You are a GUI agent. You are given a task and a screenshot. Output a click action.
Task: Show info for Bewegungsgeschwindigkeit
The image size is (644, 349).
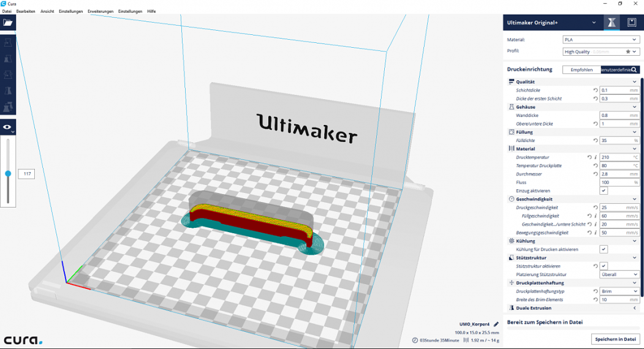596,233
